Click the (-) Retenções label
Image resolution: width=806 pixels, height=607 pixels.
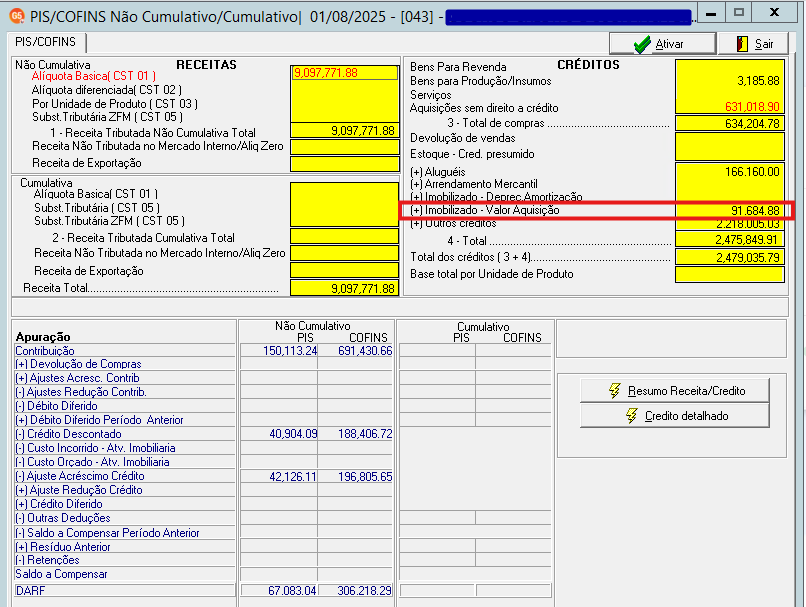47,560
